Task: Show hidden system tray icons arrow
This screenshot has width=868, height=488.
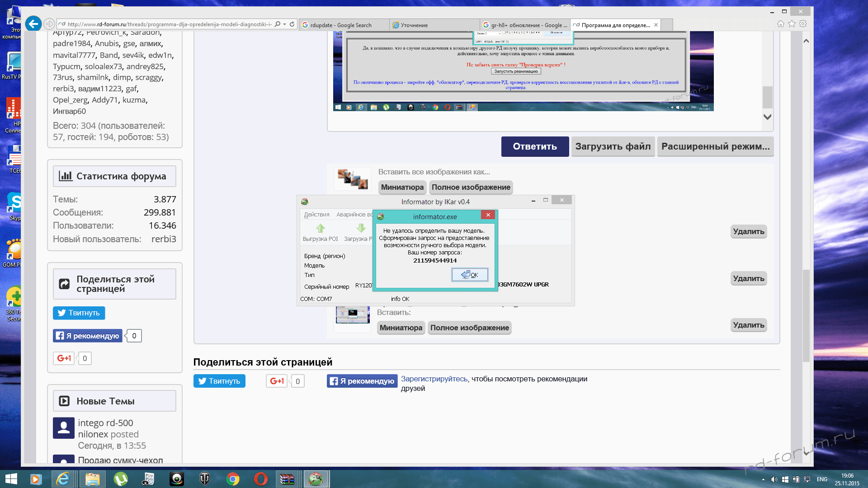Action: [x=763, y=479]
